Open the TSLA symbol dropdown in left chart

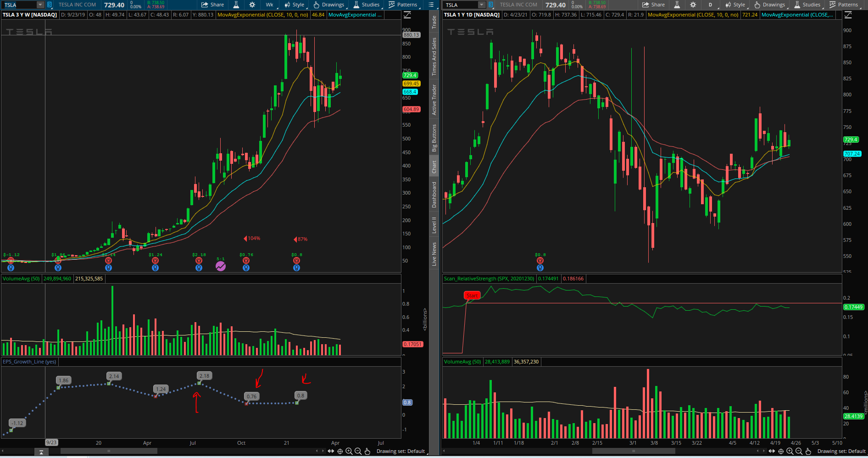pos(40,5)
